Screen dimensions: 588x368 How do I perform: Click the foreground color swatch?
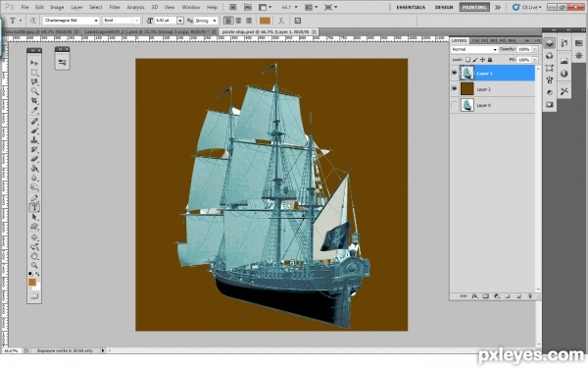pyautogui.click(x=32, y=282)
